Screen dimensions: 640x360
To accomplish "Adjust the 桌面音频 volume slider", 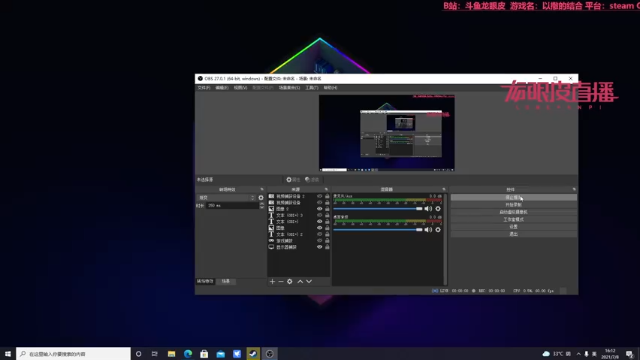I will point(378,230).
